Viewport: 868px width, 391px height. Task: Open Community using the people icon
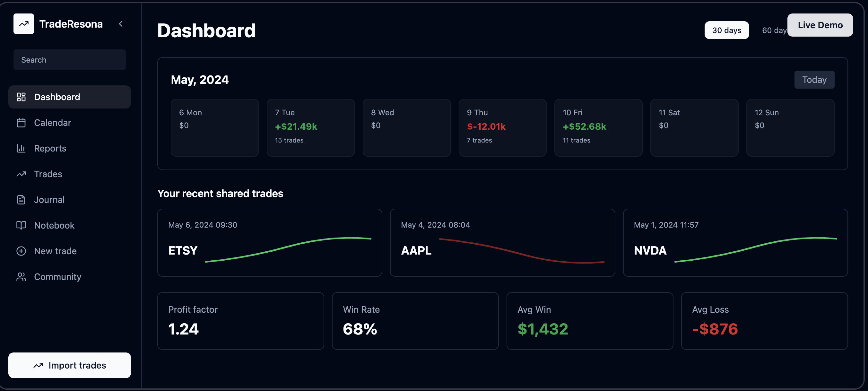(x=21, y=276)
